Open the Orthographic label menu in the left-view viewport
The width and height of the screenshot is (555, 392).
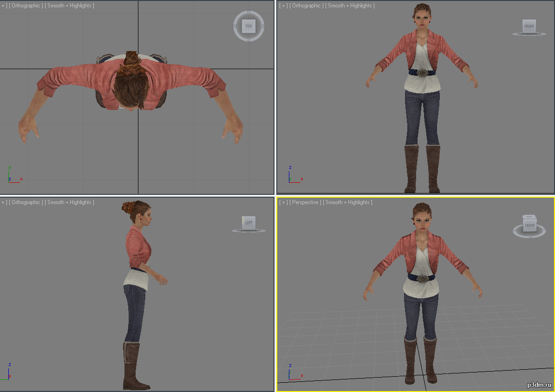pos(26,202)
